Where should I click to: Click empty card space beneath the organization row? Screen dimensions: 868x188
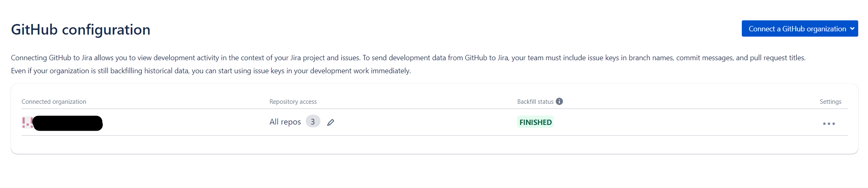click(x=434, y=144)
